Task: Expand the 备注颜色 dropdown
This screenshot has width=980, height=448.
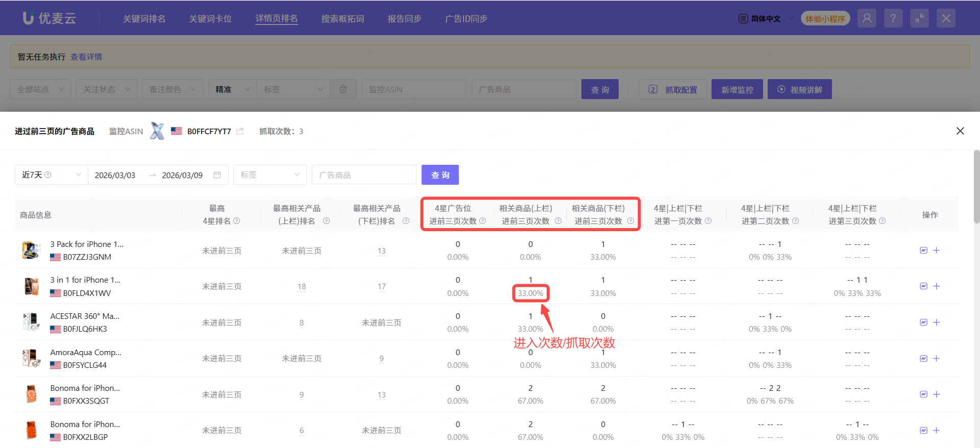Action: tap(173, 89)
